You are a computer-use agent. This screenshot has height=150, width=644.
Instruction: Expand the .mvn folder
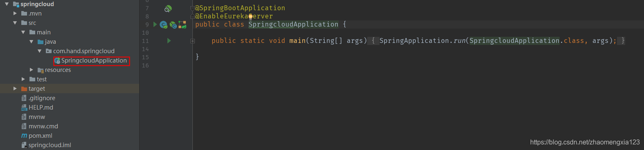click(x=15, y=13)
